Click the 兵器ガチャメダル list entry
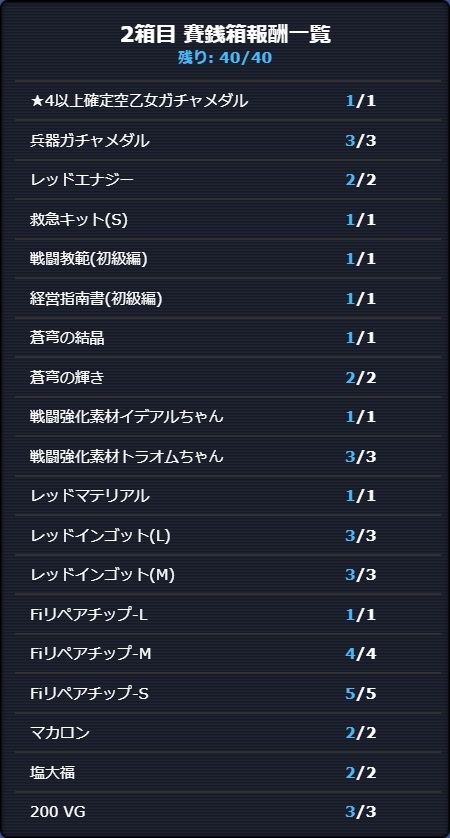 228,141
